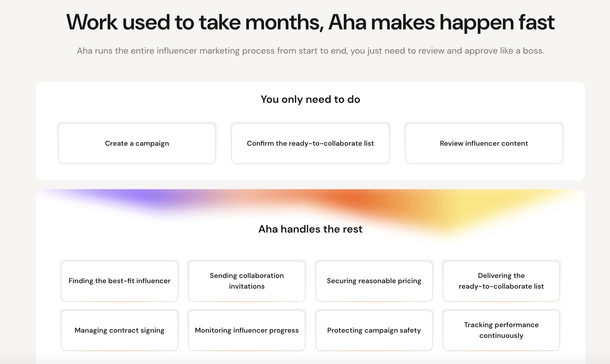The height and width of the screenshot is (364, 610).
Task: Click Securing reasonable pricing card
Action: pos(374,281)
